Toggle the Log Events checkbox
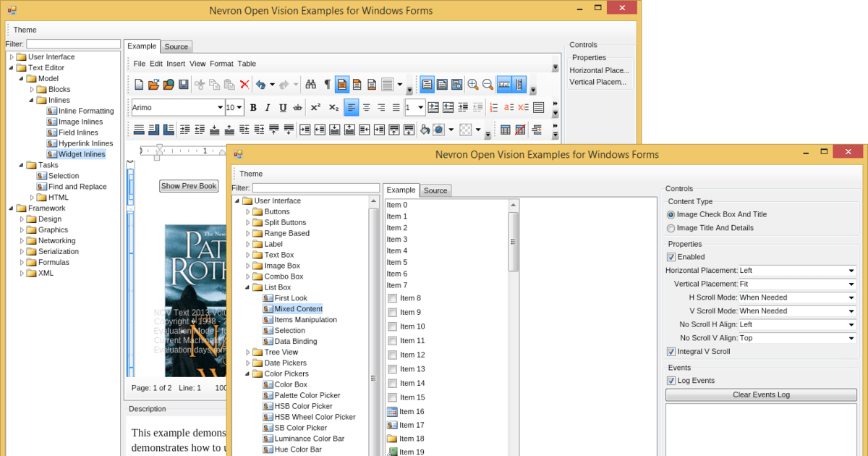This screenshot has height=456, width=868. coord(671,381)
